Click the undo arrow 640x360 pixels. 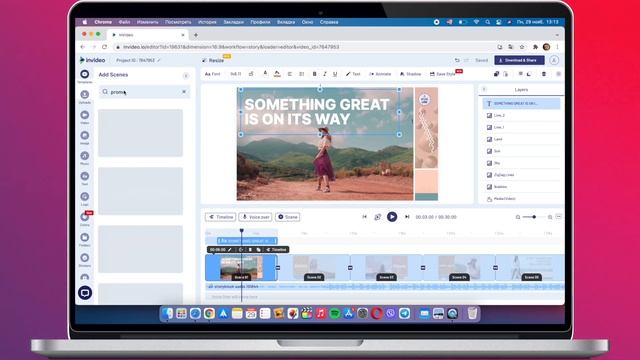pos(457,60)
